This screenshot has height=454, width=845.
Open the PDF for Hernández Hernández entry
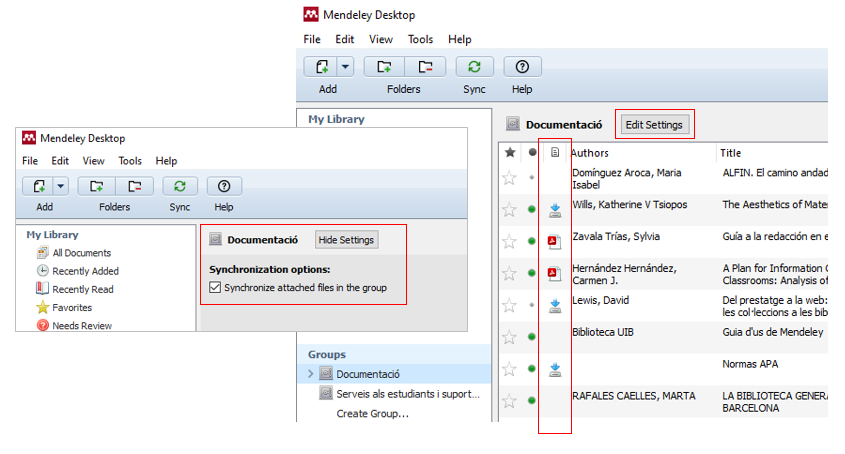[x=555, y=273]
